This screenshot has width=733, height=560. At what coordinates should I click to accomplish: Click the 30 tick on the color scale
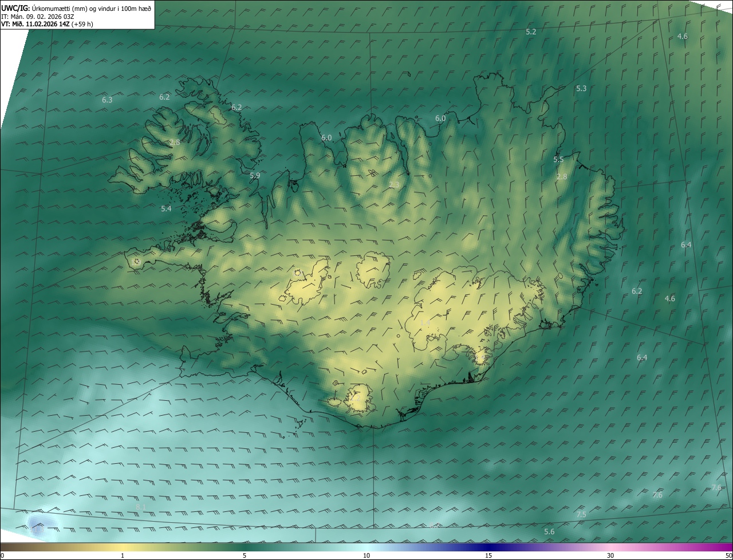coord(610,555)
